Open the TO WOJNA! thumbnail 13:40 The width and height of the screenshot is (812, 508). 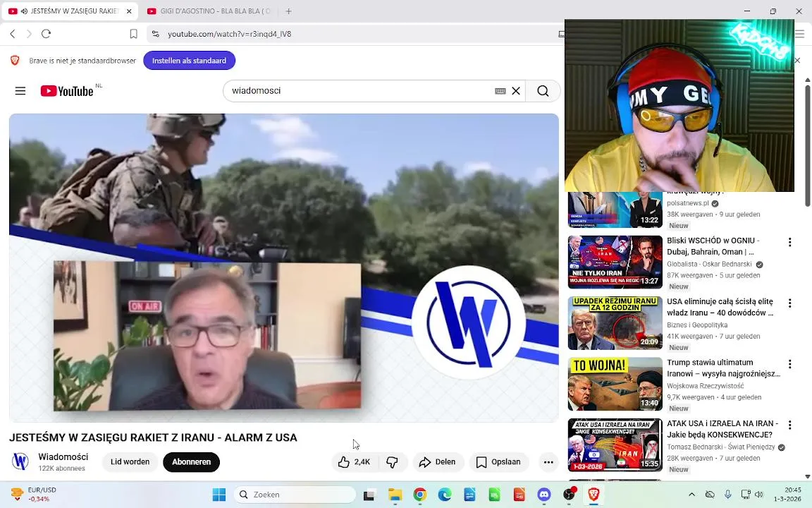coord(615,384)
